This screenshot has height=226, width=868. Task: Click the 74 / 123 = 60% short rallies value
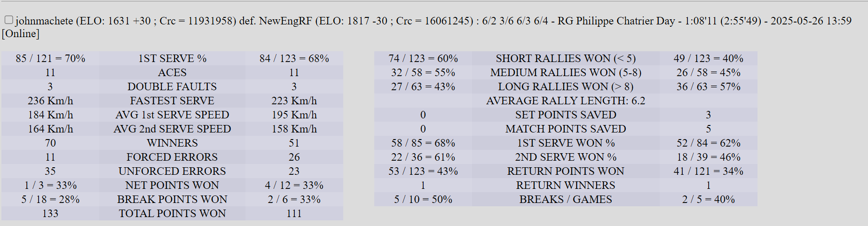pyautogui.click(x=423, y=58)
